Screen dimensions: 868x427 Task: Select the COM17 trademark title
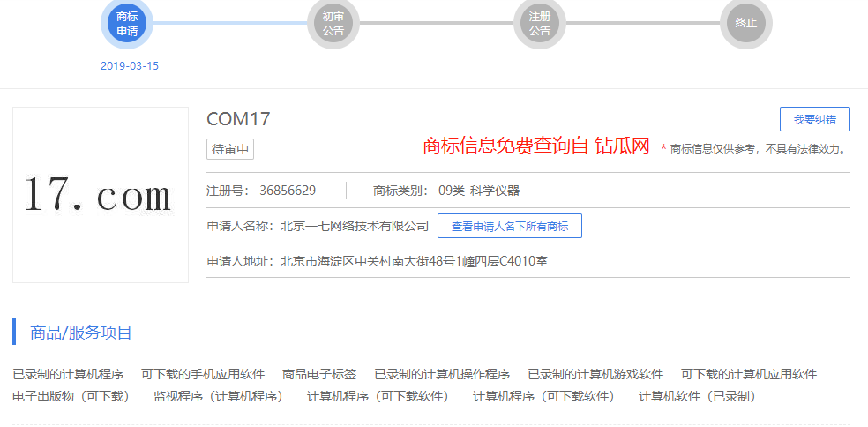tap(238, 119)
